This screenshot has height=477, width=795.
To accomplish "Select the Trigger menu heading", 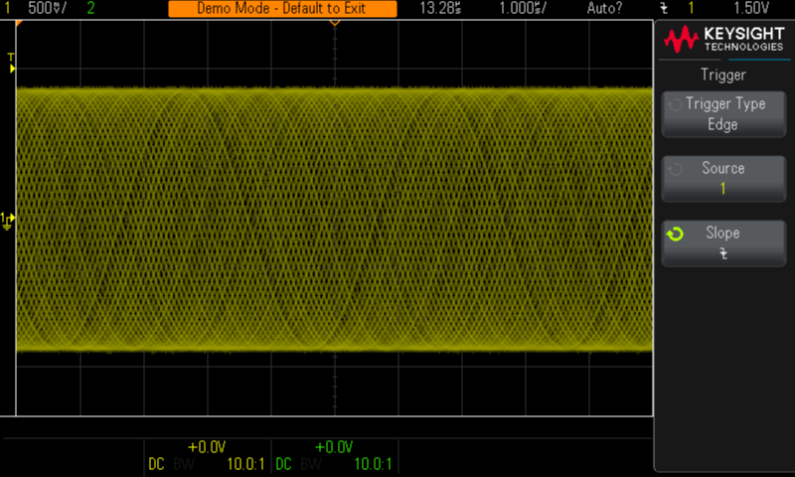I will [x=724, y=74].
